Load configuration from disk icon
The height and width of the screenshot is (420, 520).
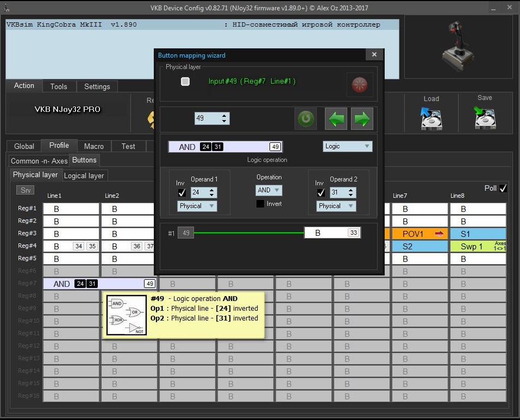pos(431,118)
